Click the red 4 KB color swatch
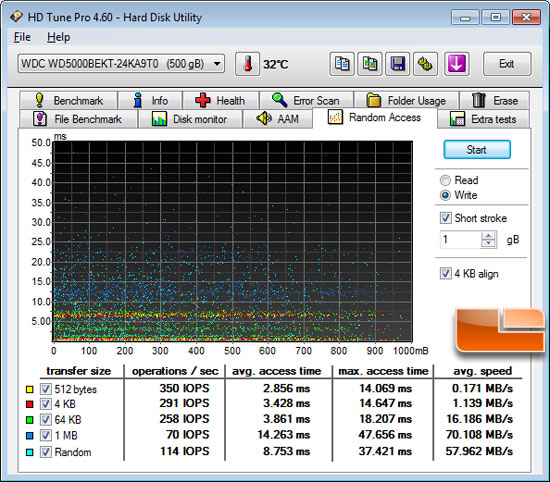550x482 pixels. click(30, 404)
